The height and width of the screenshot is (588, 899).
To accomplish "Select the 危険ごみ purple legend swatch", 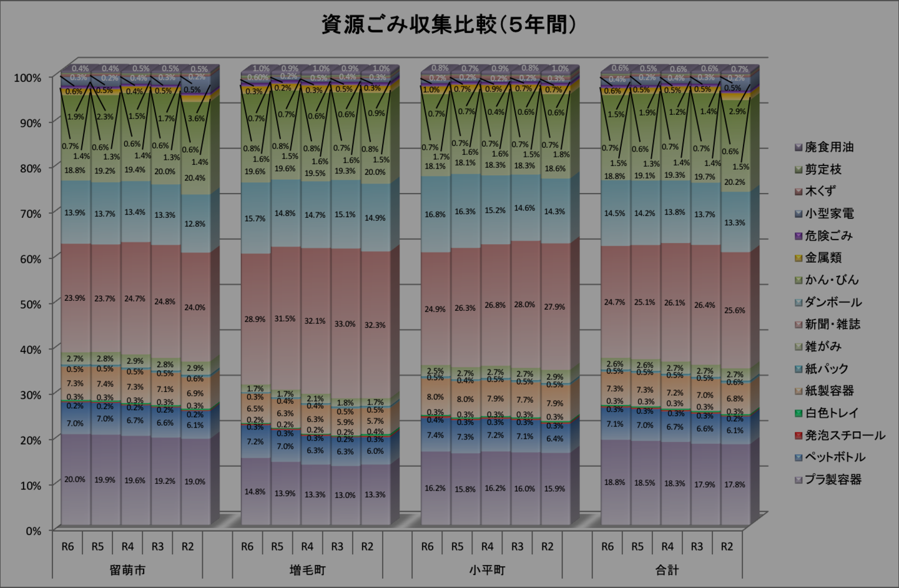I will click(x=798, y=236).
